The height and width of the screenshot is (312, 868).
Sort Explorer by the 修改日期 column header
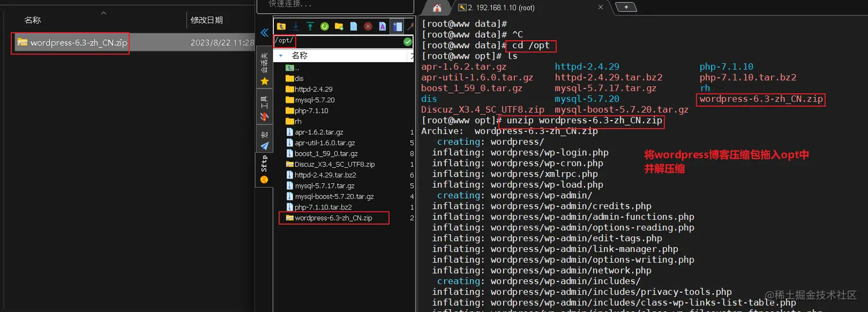[206, 20]
